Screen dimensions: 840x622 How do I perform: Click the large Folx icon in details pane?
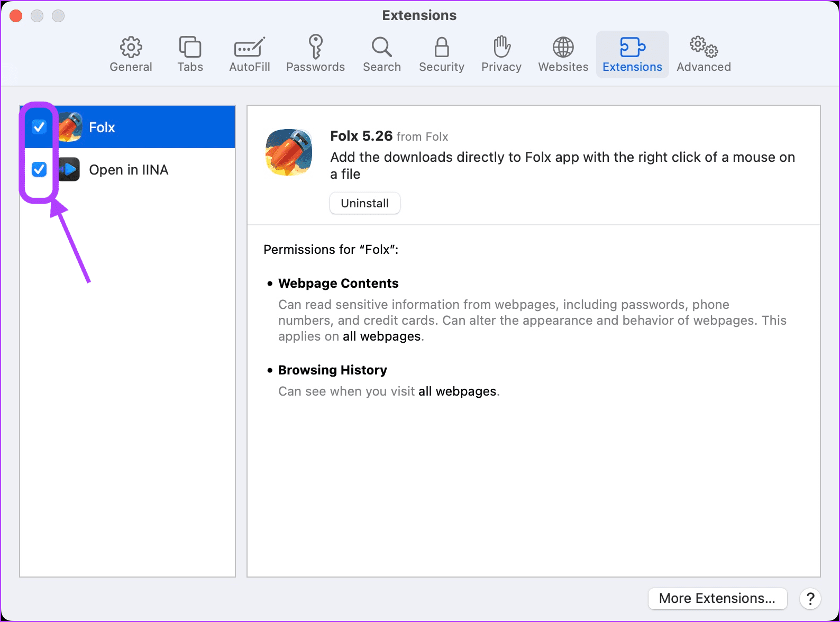(x=289, y=152)
